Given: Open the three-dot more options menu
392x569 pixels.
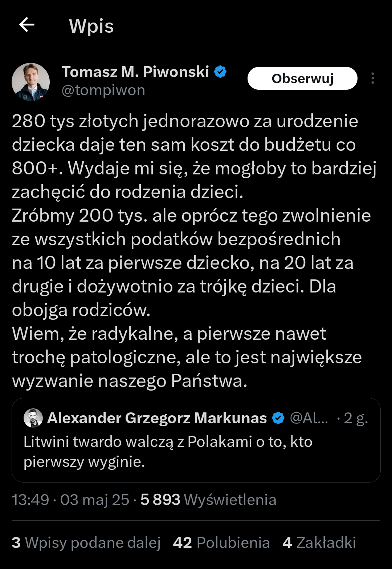Looking at the screenshot, I should click(373, 78).
